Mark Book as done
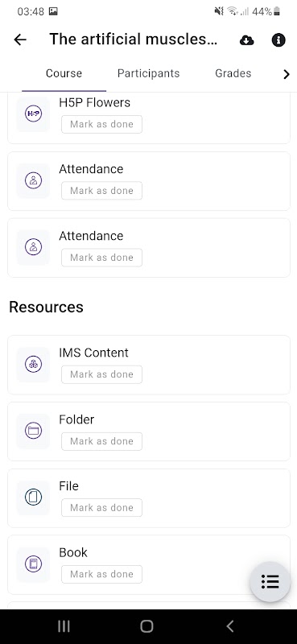The image size is (297, 644). 102,574
